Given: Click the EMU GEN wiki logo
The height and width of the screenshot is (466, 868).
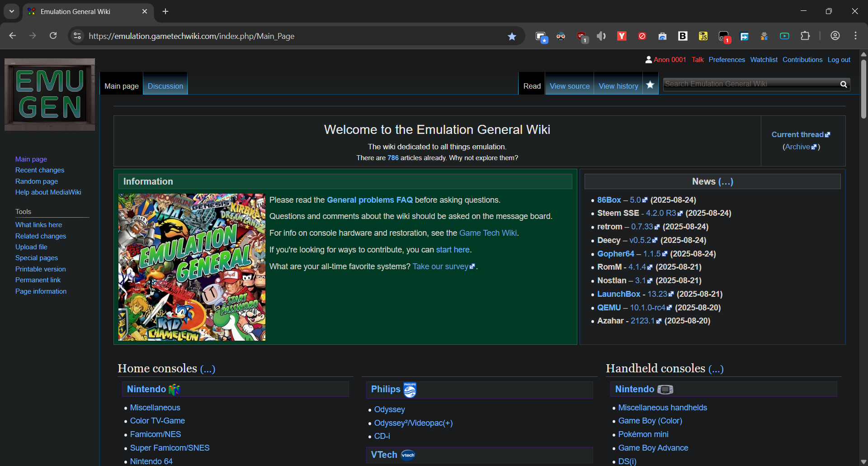Looking at the screenshot, I should 50,94.
